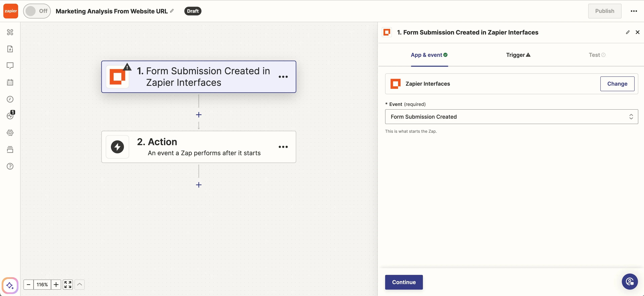644x296 pixels.
Task: Open the settings gear sidebar icon
Action: [10, 133]
